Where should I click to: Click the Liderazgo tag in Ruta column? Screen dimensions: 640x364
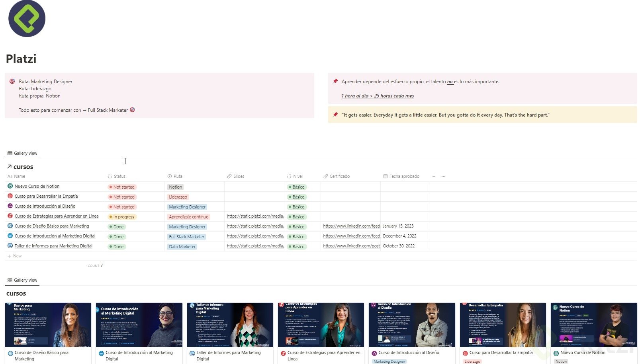[178, 197]
